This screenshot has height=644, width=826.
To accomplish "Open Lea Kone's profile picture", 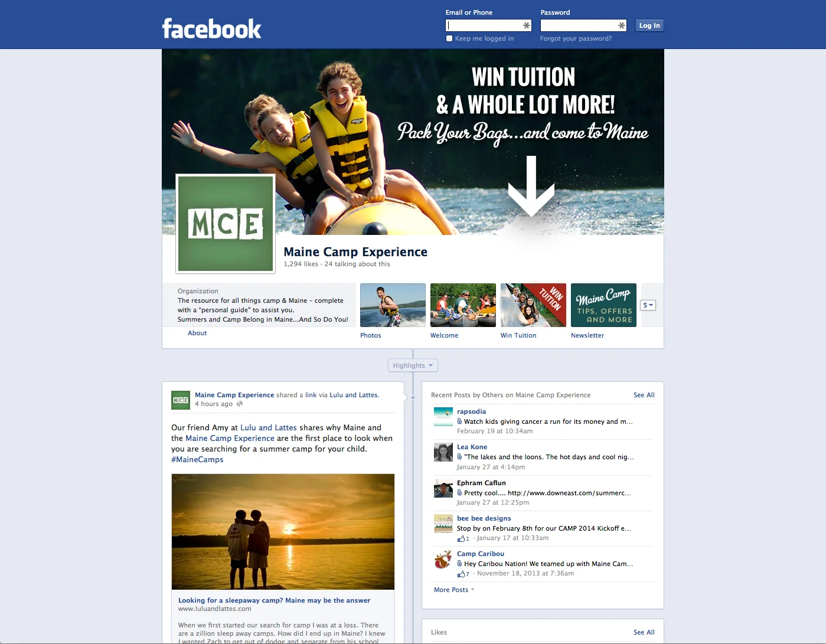I will tap(443, 452).
